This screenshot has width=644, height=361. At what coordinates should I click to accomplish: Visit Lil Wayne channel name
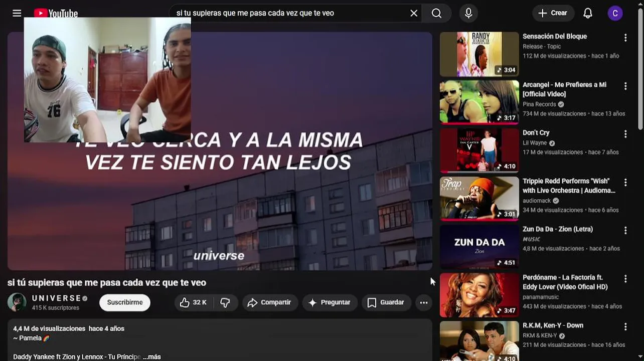point(535,143)
